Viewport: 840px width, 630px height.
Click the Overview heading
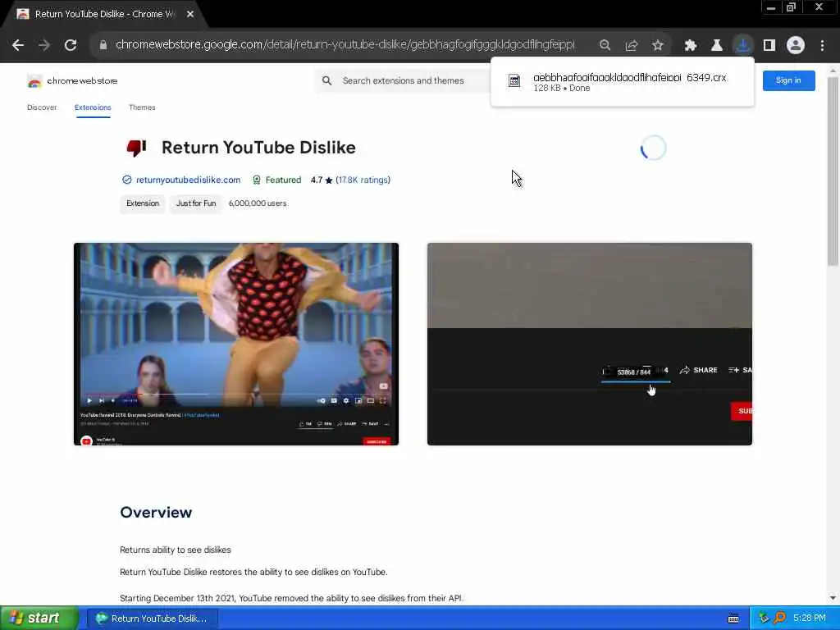click(156, 513)
